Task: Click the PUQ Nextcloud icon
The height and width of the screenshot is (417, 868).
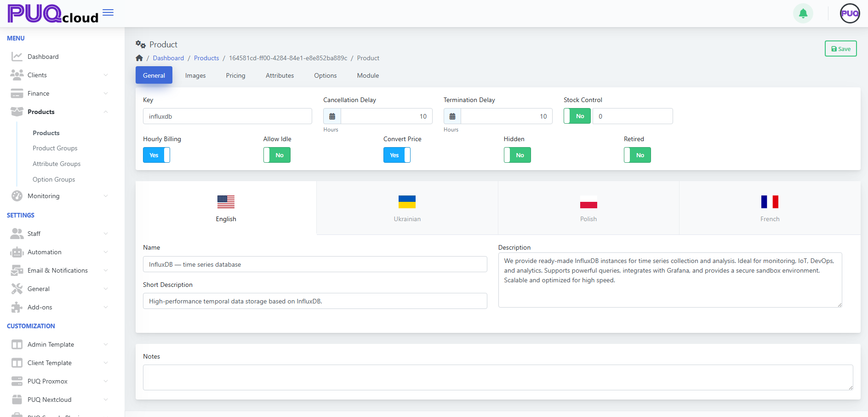Action: pos(17,400)
